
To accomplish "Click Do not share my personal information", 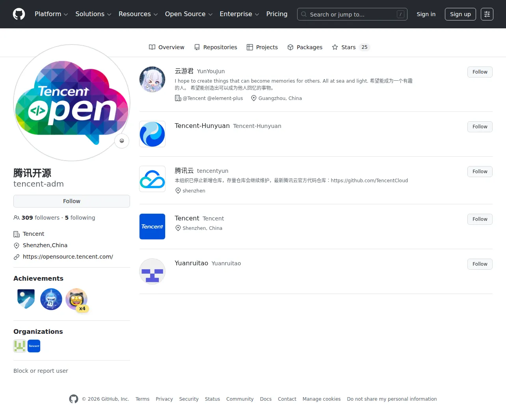I will [x=392, y=399].
